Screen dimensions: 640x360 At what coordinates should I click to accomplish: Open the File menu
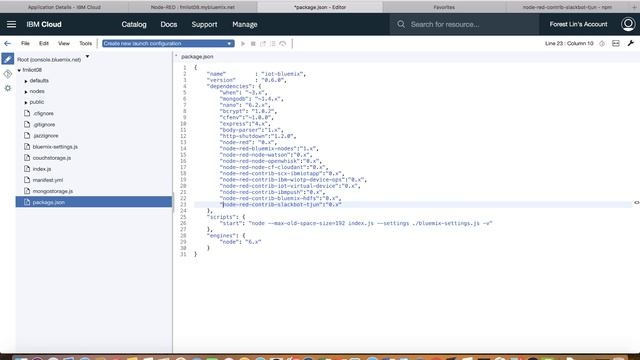[x=25, y=43]
